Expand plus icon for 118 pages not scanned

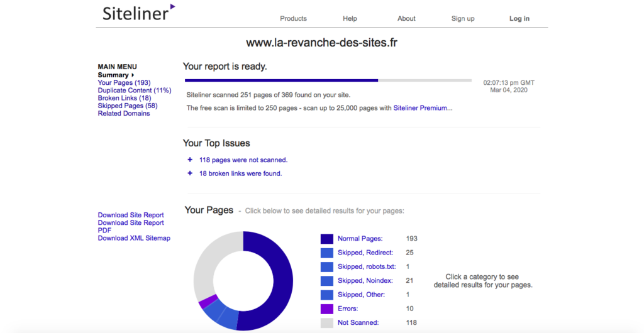point(190,160)
